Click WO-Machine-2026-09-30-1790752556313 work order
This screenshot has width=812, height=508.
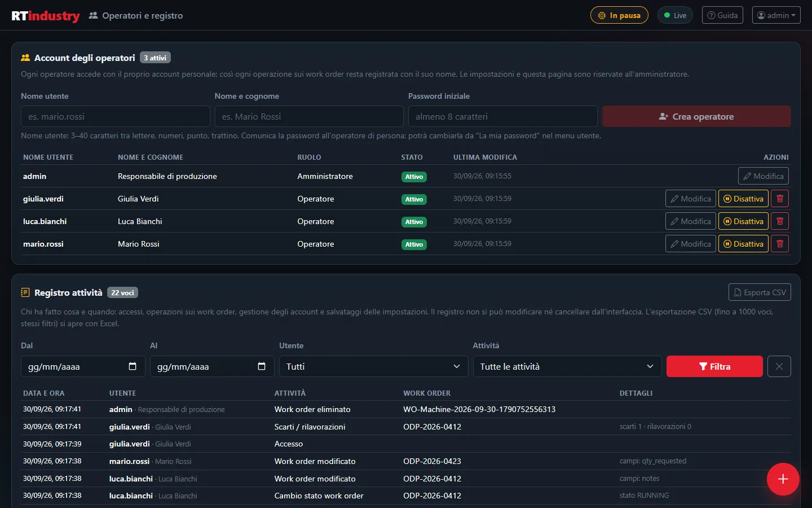479,409
